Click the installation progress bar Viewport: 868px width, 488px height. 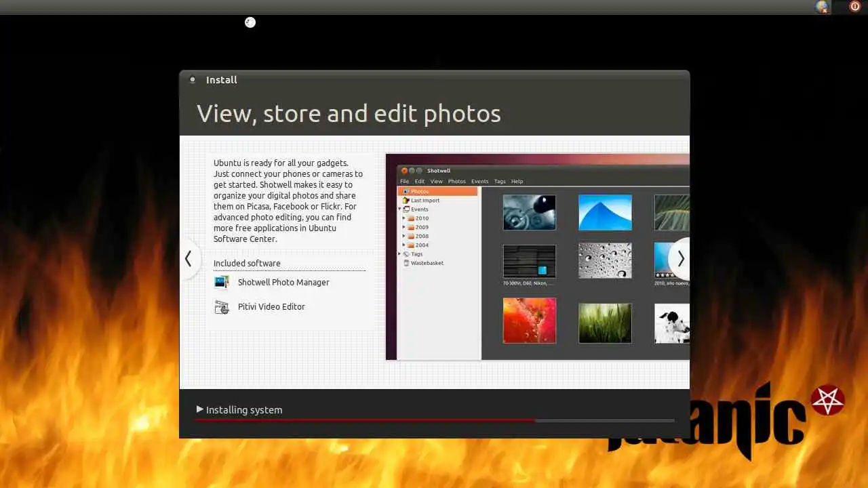tap(435, 421)
